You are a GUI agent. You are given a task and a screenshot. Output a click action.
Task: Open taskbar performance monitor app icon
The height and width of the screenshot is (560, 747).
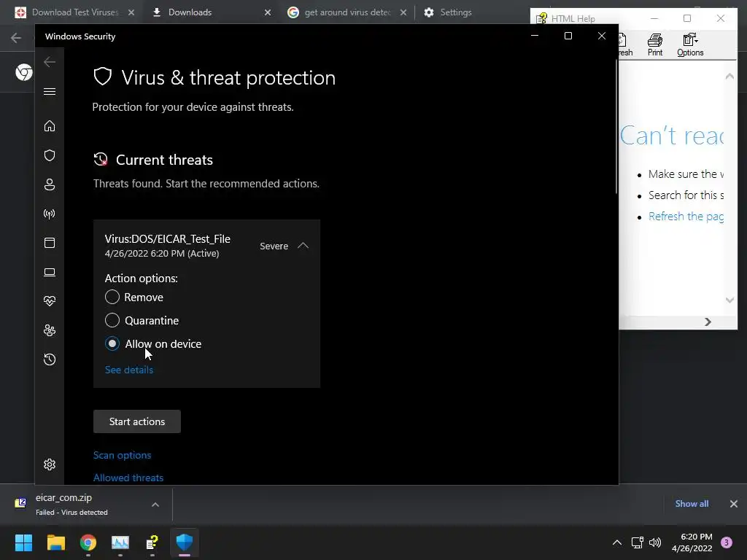pos(120,542)
